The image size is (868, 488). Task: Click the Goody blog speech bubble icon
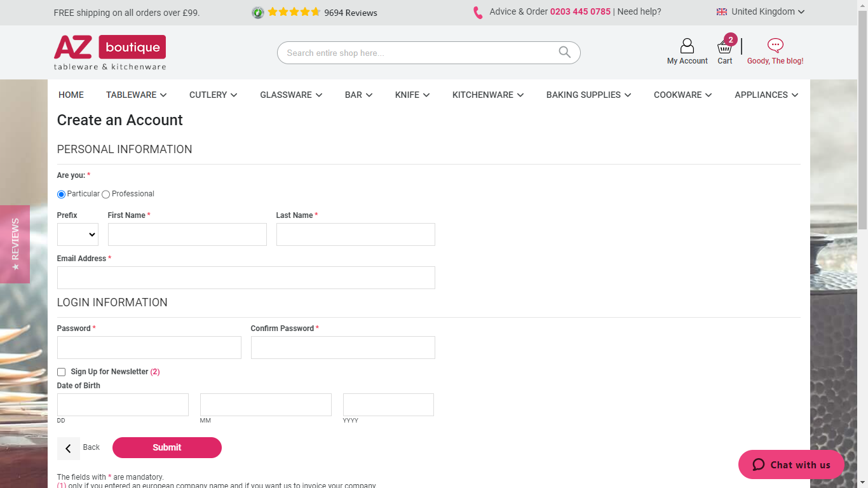[775, 46]
